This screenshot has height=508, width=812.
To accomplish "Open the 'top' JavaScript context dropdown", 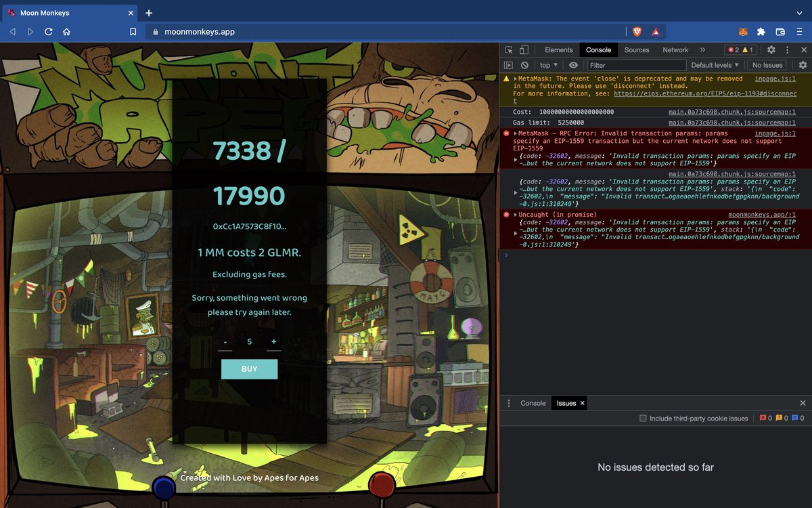I will pyautogui.click(x=549, y=65).
